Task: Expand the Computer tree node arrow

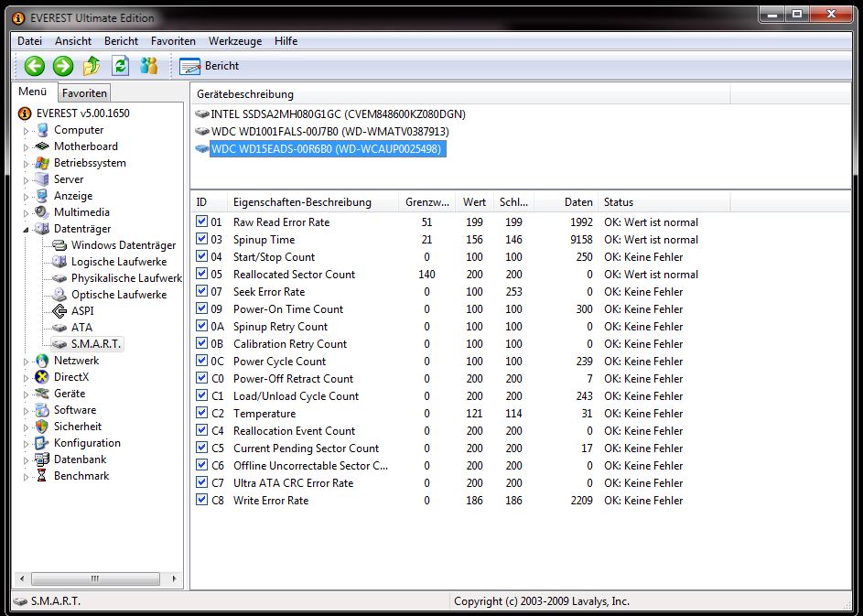Action: (x=26, y=131)
